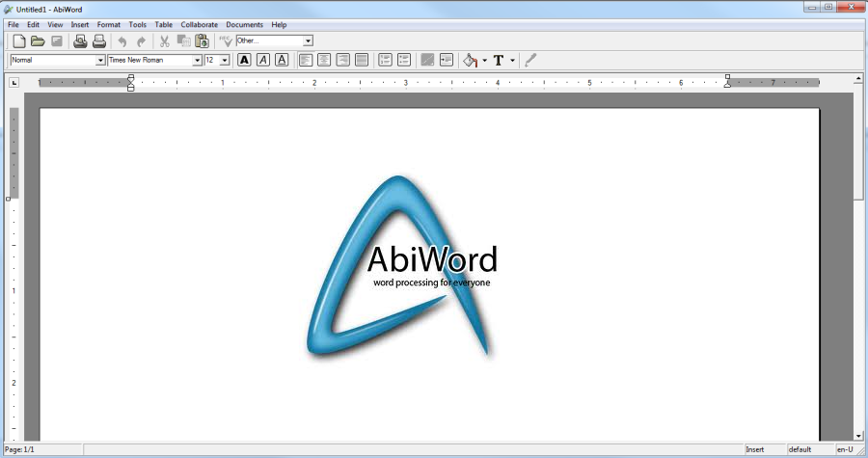This screenshot has width=868, height=458.
Task: Click the Undo arrow icon
Action: [122, 41]
